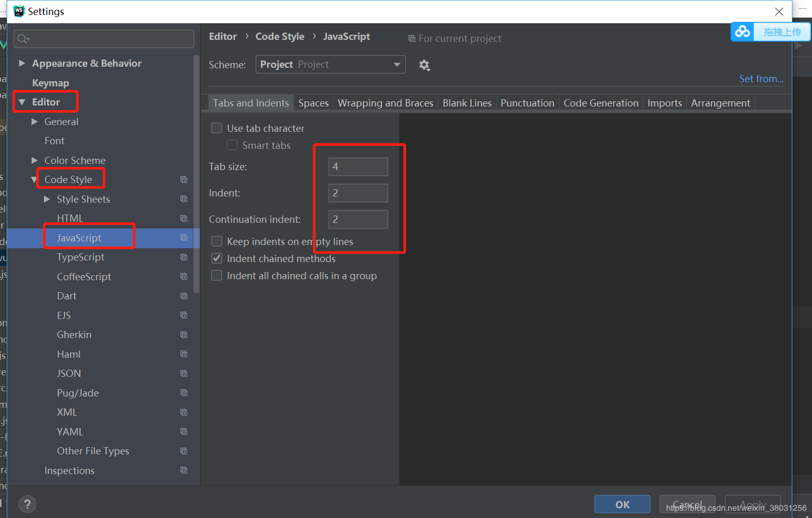This screenshot has width=812, height=518.
Task: Click project-level icon beside Other File Types
Action: tap(184, 451)
